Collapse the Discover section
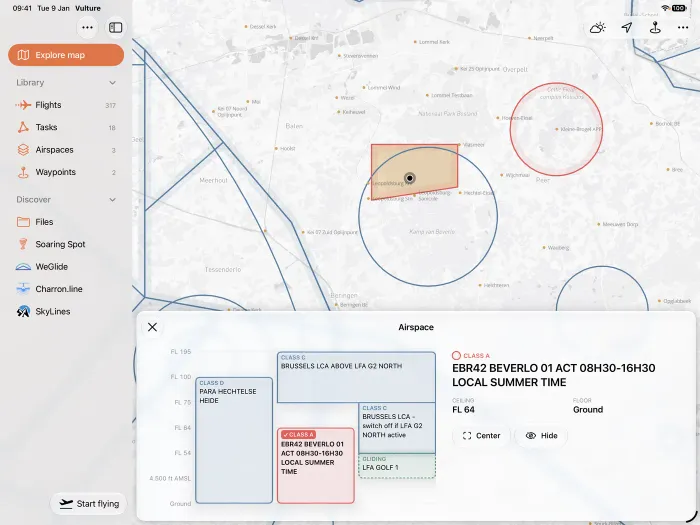This screenshot has width=700, height=525. point(112,200)
